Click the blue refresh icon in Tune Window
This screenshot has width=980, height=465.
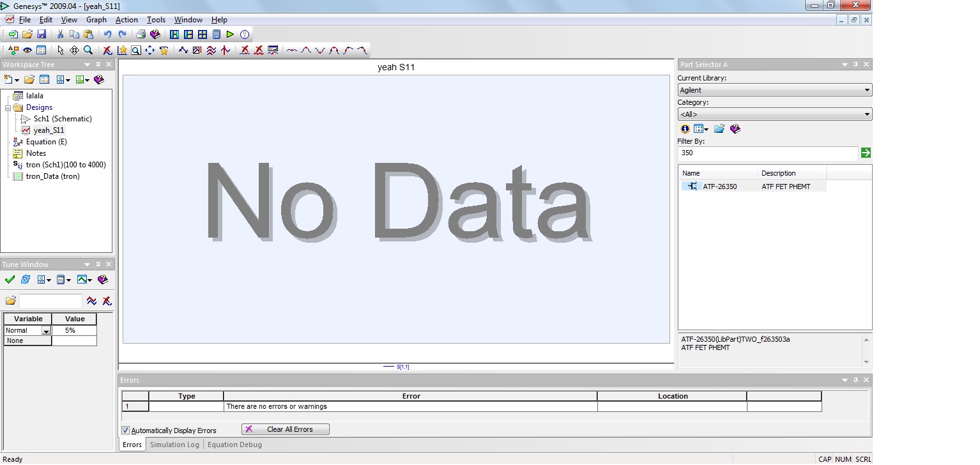pos(26,279)
